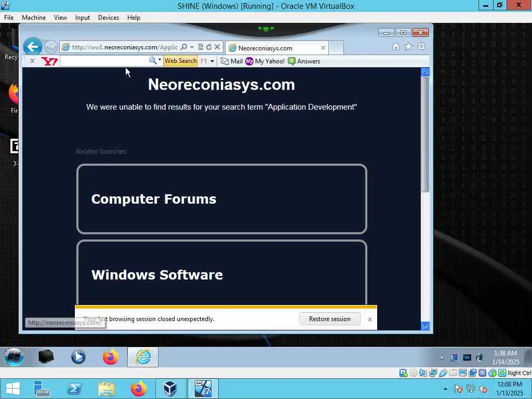532x399 pixels.
Task: Click the Yahoo! logo on toolbar
Action: [x=49, y=61]
